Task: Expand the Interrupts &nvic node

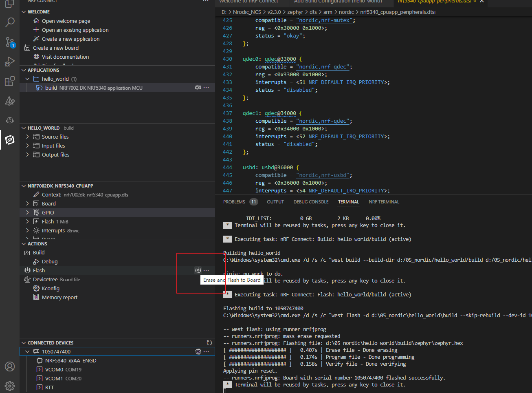Action: pos(27,230)
